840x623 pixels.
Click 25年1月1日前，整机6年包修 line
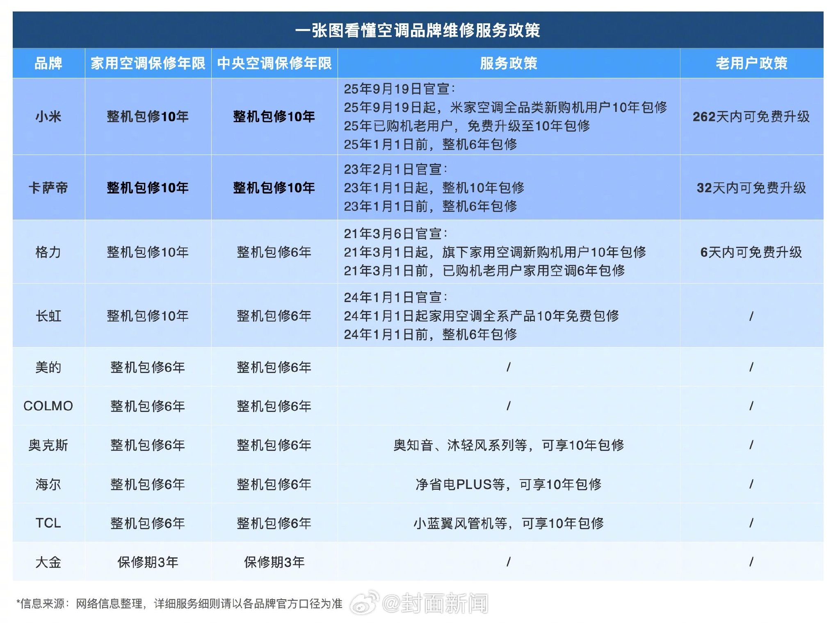coord(430,144)
